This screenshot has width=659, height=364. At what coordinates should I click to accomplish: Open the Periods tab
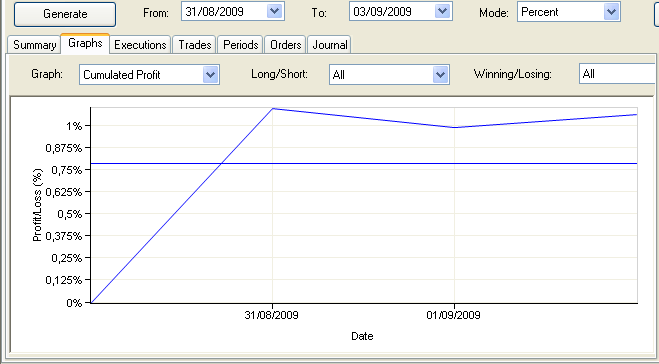coord(240,45)
